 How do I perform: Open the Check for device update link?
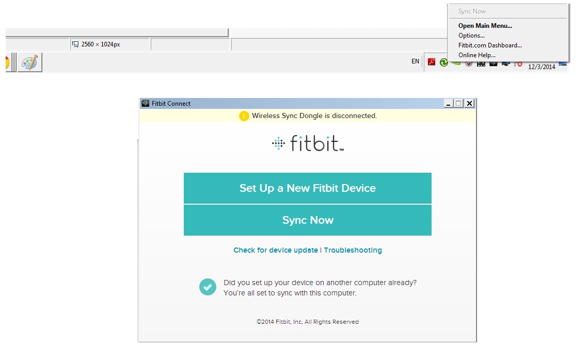click(276, 250)
